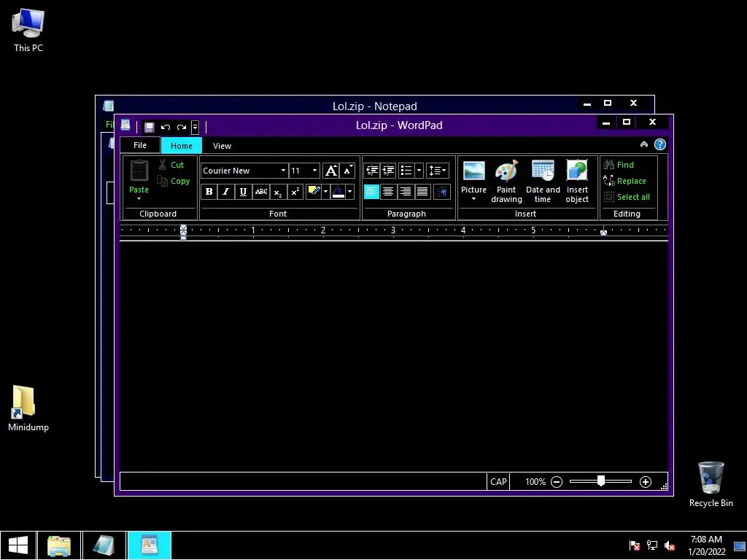
Task: Click the Save icon in WordPad quick access toolbar
Action: pyautogui.click(x=149, y=127)
